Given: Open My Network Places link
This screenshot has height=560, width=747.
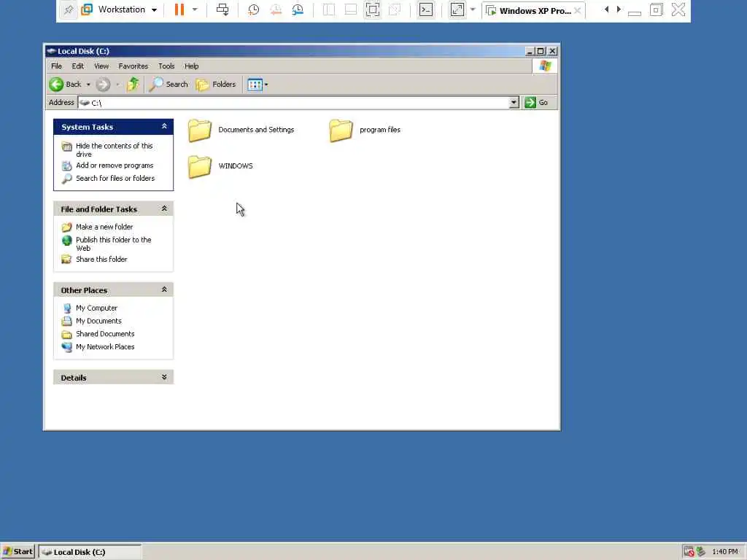Looking at the screenshot, I should click(105, 346).
